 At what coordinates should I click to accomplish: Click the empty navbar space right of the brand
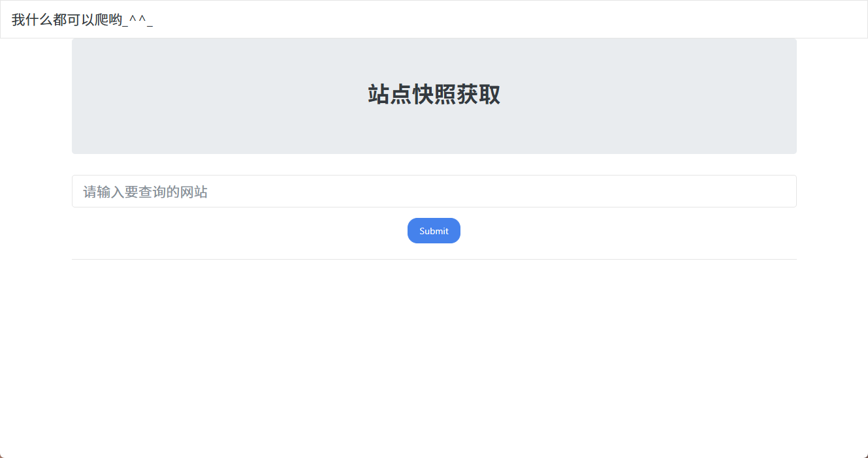[x=509, y=20]
